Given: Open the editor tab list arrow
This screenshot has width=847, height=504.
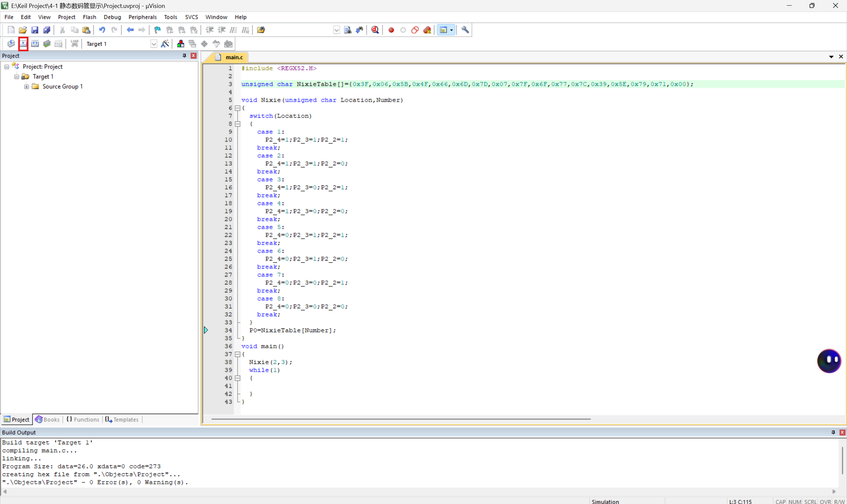Looking at the screenshot, I should click(831, 57).
